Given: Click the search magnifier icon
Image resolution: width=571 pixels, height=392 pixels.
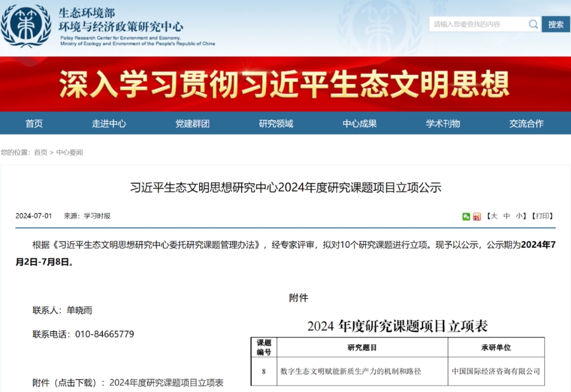Looking at the screenshot, I should (533, 24).
